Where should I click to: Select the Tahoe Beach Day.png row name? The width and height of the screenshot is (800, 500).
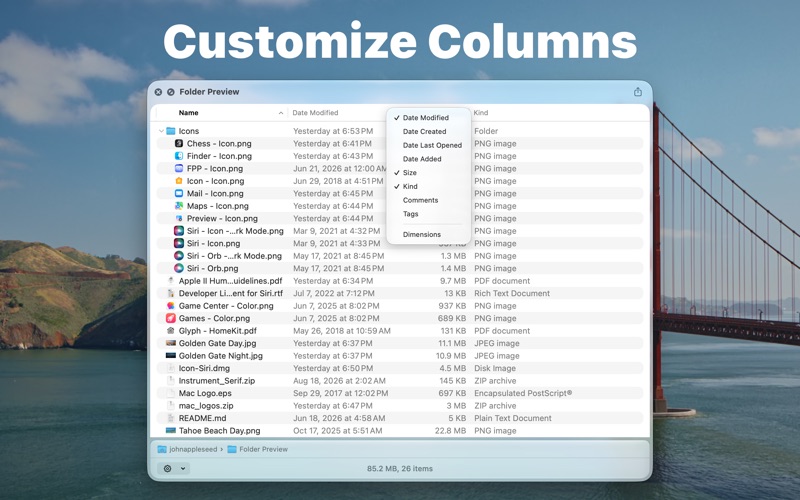pos(219,431)
